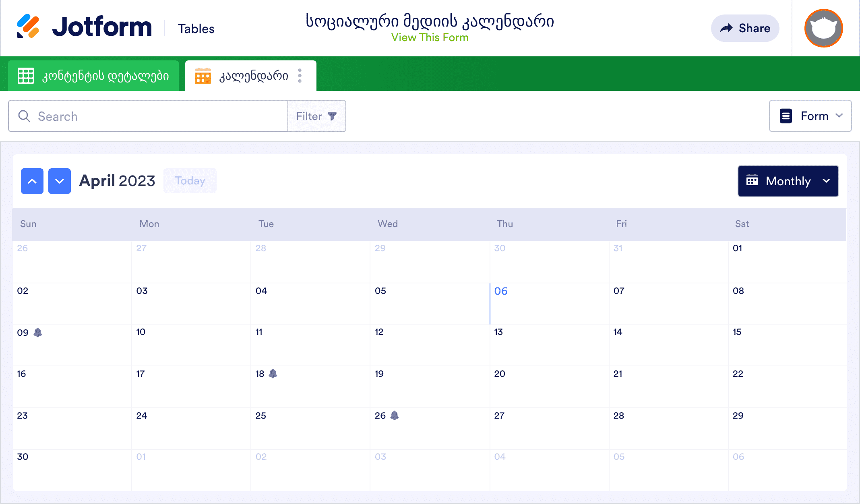Click the search magnifier icon
This screenshot has width=860, height=504.
coord(24,116)
